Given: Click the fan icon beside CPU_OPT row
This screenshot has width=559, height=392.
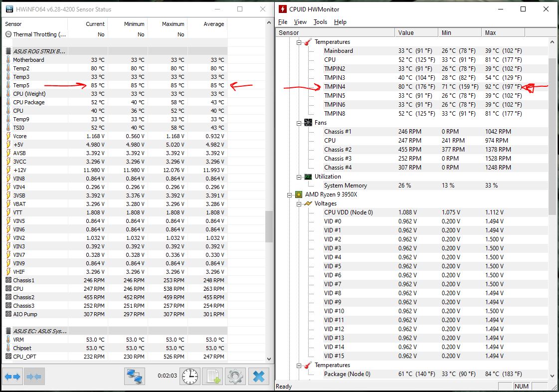Looking at the screenshot, I should 8,356.
